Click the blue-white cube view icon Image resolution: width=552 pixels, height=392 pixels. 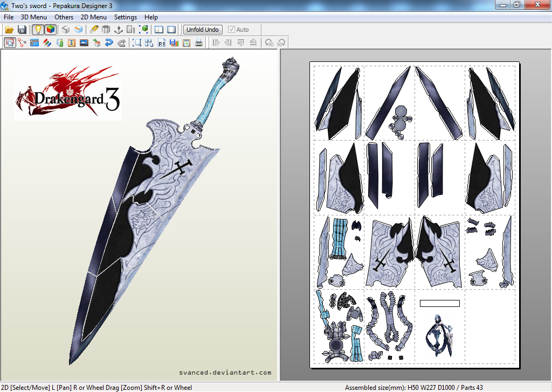pyautogui.click(x=79, y=30)
